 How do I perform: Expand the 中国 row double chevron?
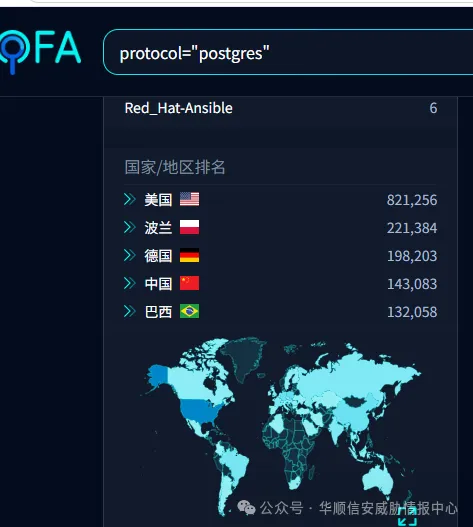(x=129, y=283)
